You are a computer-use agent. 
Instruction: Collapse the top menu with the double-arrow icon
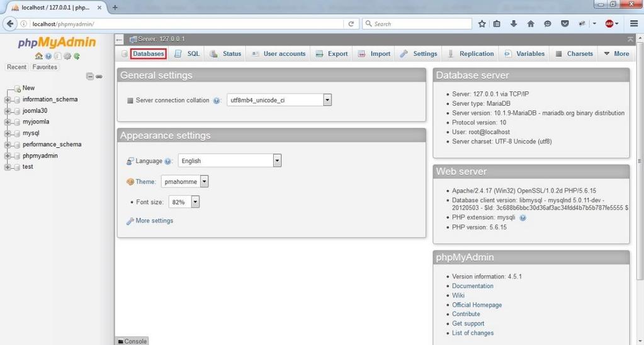coord(630,39)
